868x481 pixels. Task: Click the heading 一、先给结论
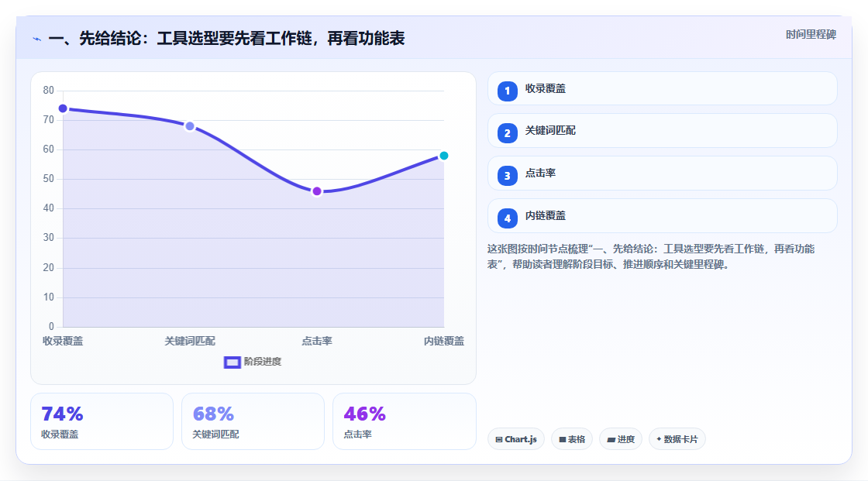226,38
